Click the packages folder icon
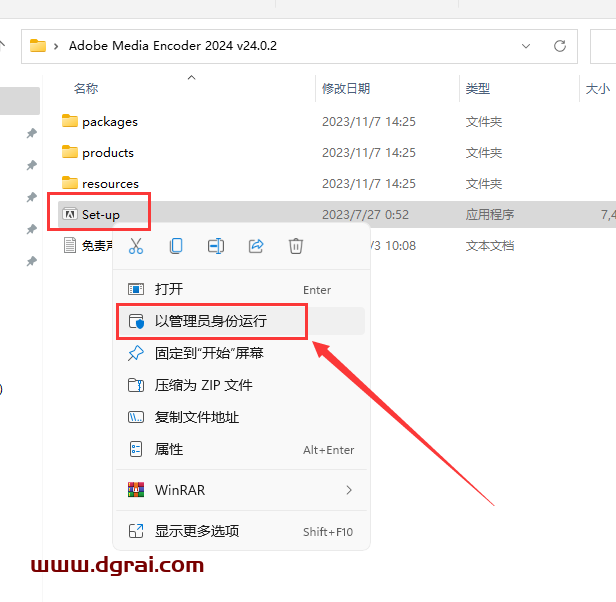This screenshot has height=602, width=616. pos(70,121)
